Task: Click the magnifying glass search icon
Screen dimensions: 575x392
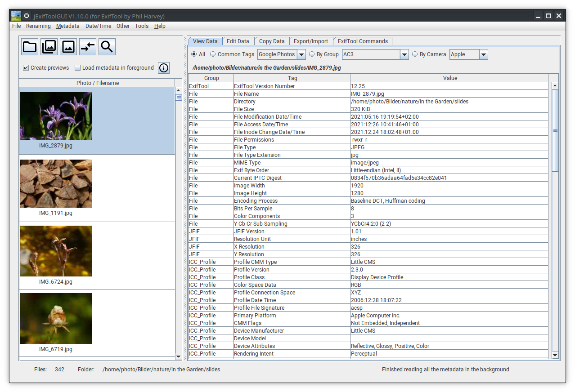Action: click(x=107, y=47)
